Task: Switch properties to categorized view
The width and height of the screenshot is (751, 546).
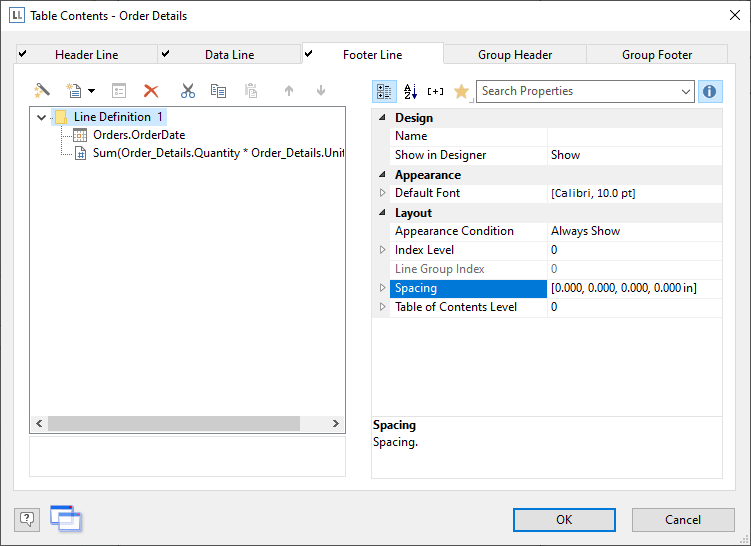Action: tap(384, 91)
